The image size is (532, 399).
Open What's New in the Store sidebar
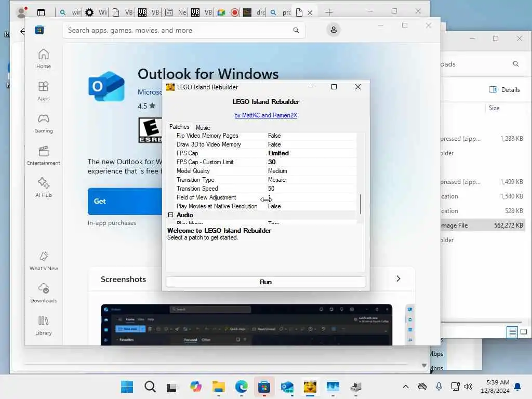click(x=44, y=261)
